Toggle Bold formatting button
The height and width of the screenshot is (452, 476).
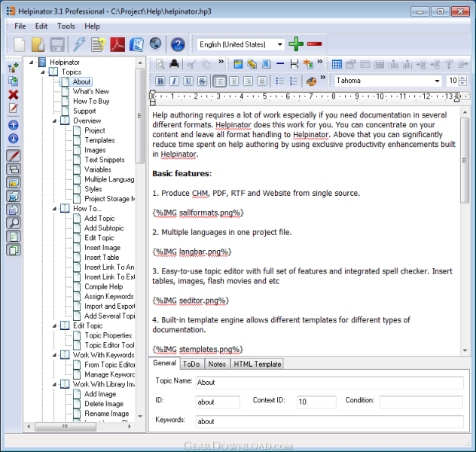tap(160, 81)
